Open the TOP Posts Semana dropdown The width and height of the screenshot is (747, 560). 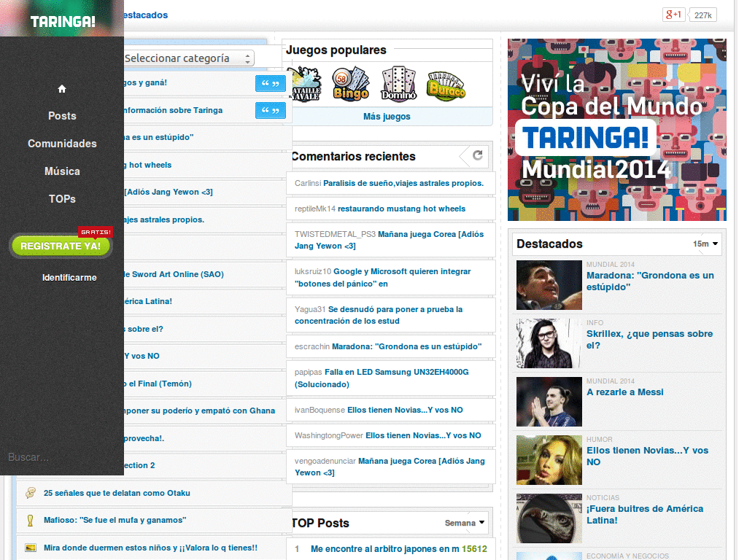click(x=465, y=523)
